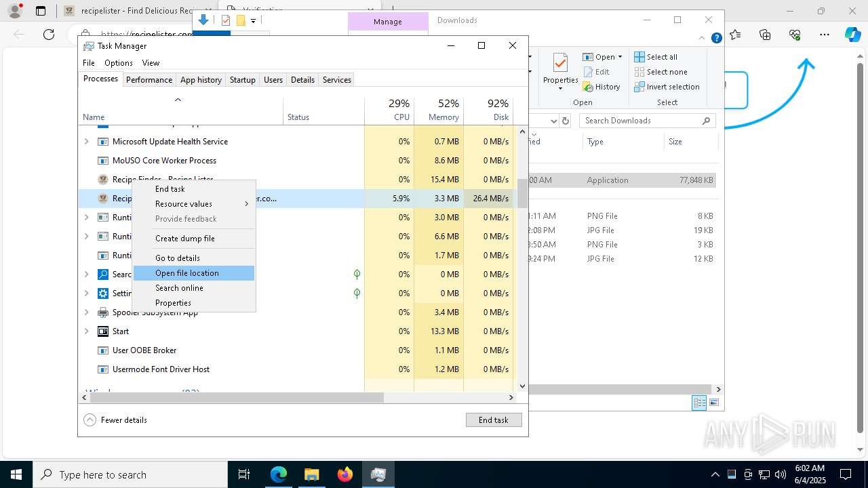Switch Explorer to details view icon

pos(699,403)
